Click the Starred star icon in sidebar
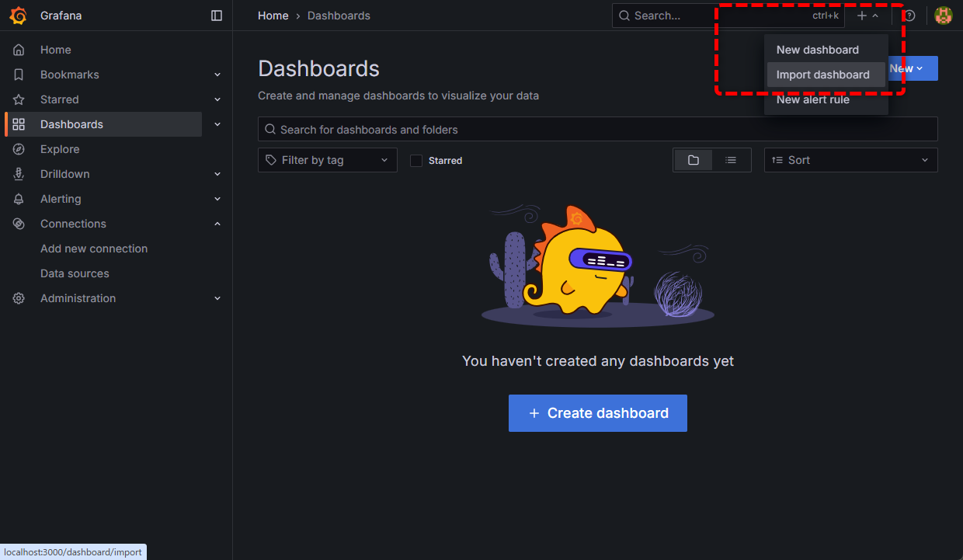 click(19, 99)
